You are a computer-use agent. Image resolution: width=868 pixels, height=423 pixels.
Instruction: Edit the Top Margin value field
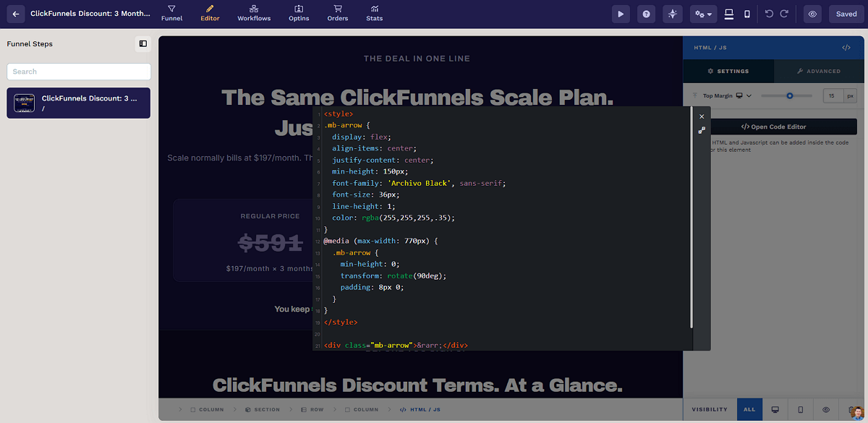click(x=833, y=95)
